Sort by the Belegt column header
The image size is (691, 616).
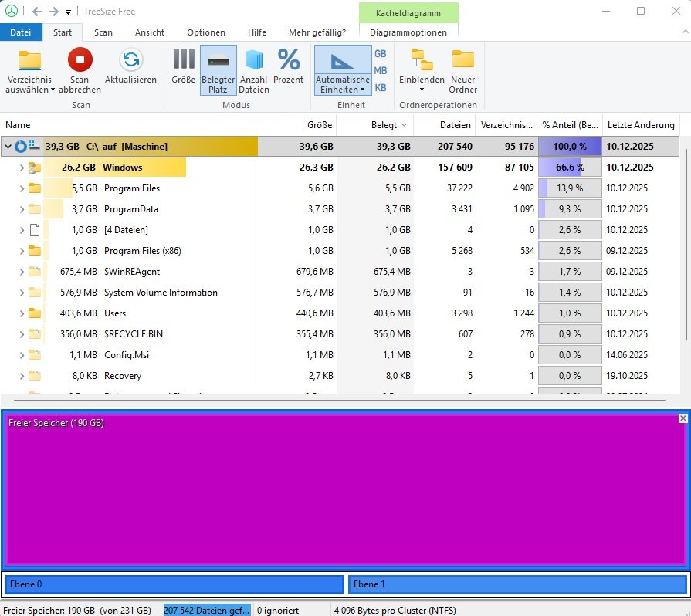pyautogui.click(x=375, y=125)
